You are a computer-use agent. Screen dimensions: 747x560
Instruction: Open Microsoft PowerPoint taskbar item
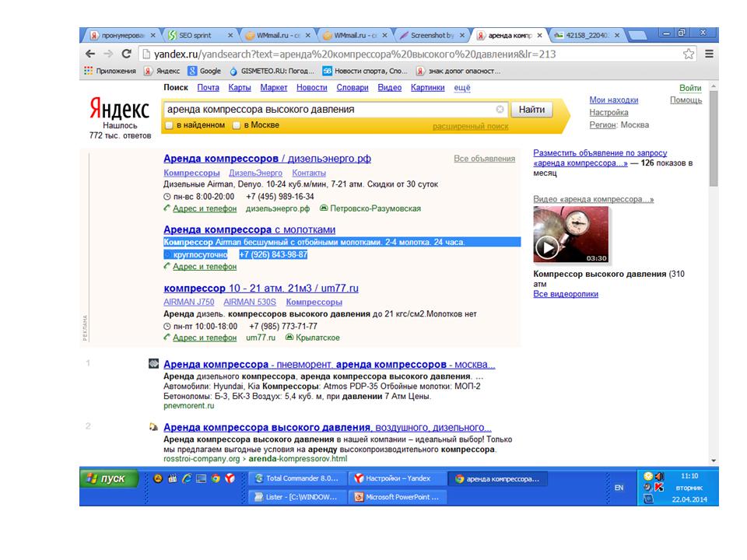(x=397, y=497)
